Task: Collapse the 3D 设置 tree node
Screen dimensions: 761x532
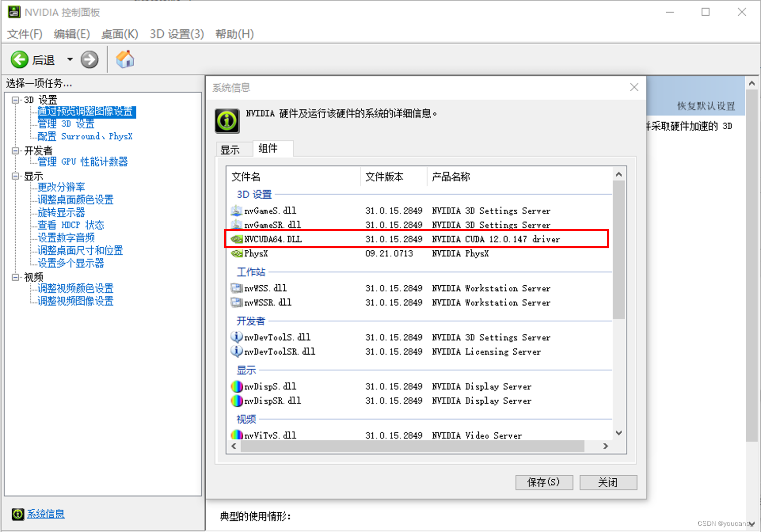Action: 15,100
